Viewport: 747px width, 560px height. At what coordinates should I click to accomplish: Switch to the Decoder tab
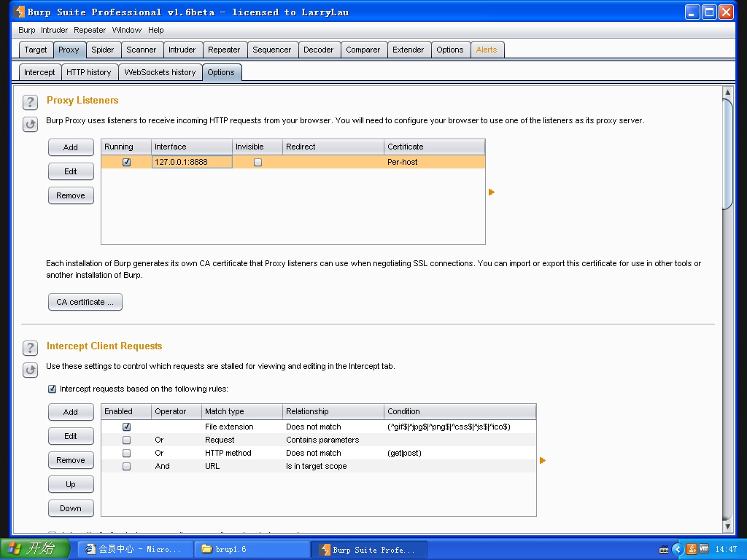(x=319, y=50)
